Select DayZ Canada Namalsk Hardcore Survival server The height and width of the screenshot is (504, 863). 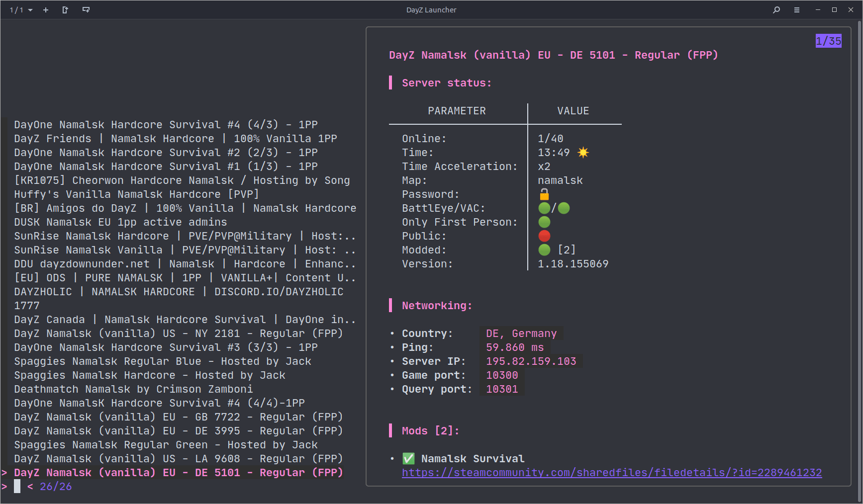coord(185,320)
